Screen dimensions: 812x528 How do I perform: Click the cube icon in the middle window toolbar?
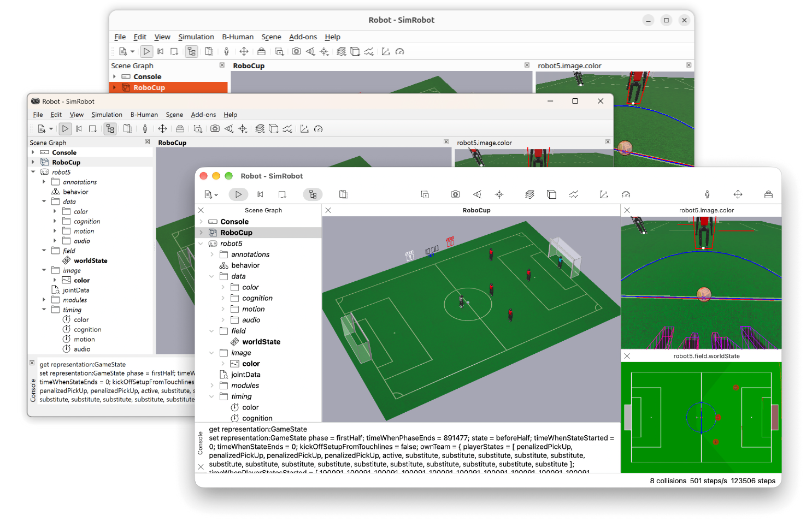coord(274,129)
